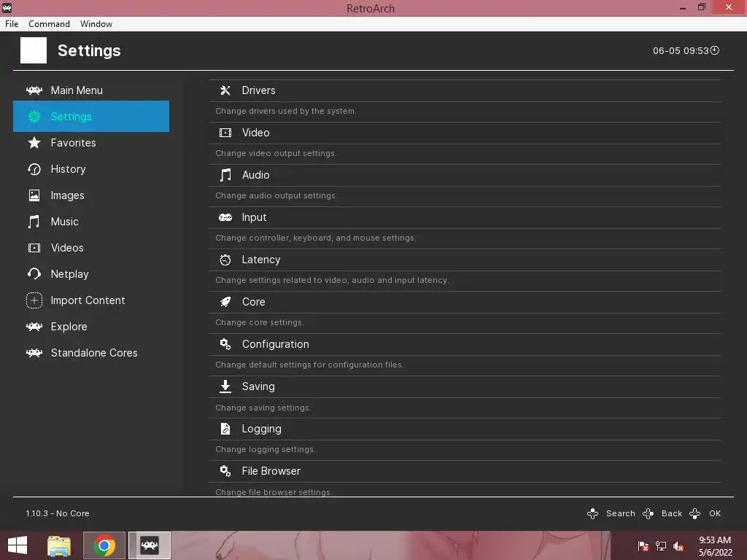The image size is (747, 560).
Task: Open the Video settings entry
Action: pyautogui.click(x=465, y=133)
